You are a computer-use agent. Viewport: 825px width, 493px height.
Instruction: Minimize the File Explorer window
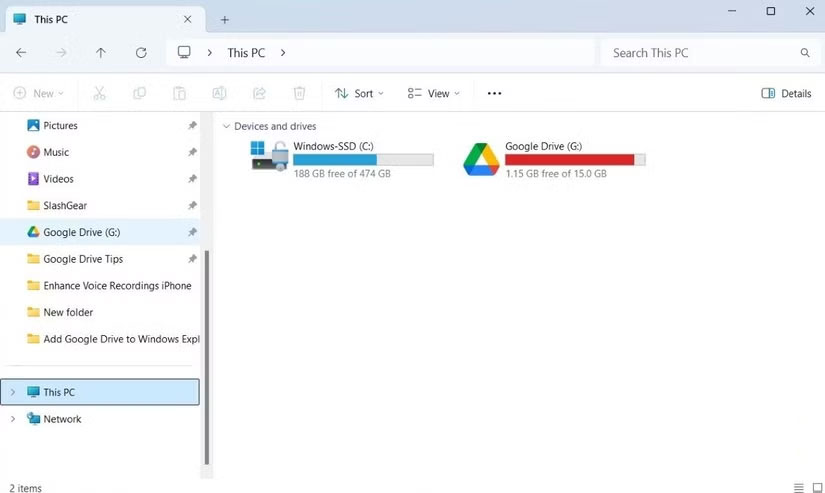(x=732, y=11)
